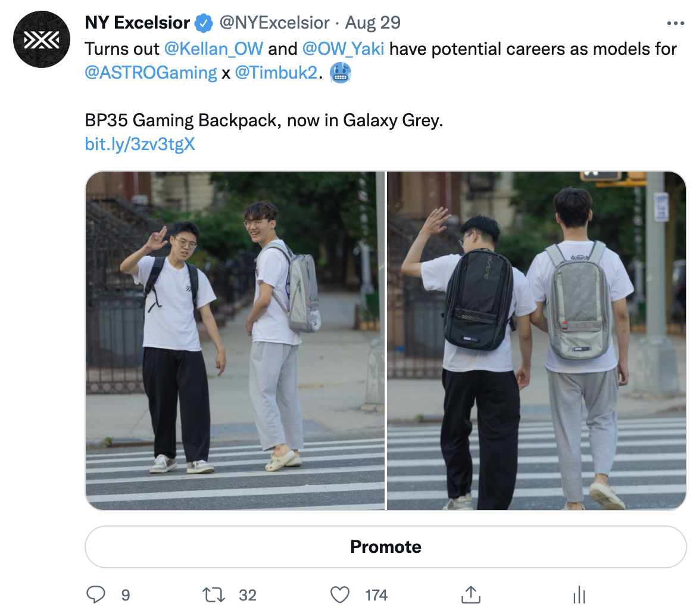Click the 174 likes count
699x616 pixels.
(x=376, y=595)
